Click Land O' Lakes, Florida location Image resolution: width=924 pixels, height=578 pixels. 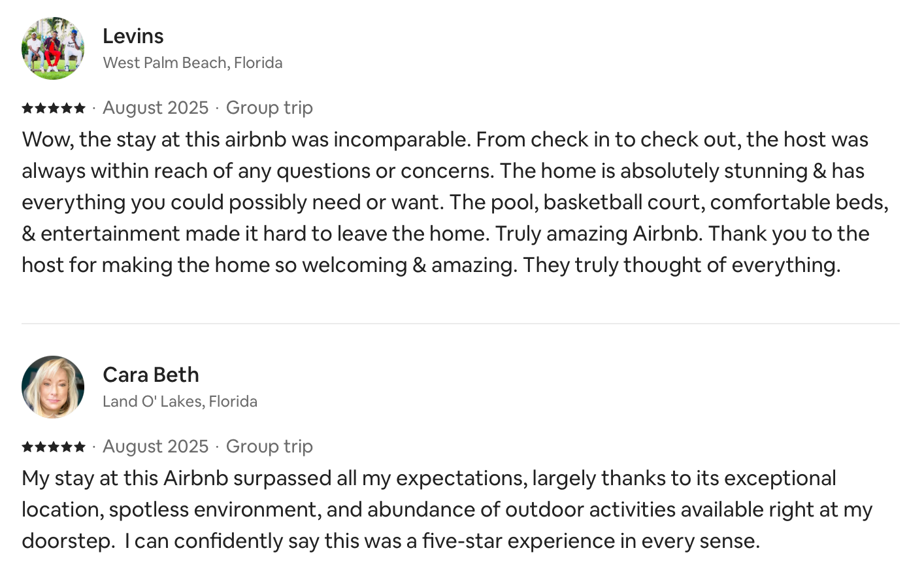pyautogui.click(x=180, y=401)
